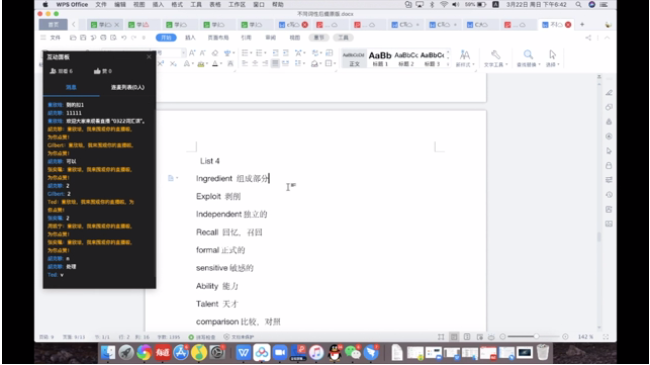
Task: Switch to the 插入 ribbon tab
Action: pos(190,38)
